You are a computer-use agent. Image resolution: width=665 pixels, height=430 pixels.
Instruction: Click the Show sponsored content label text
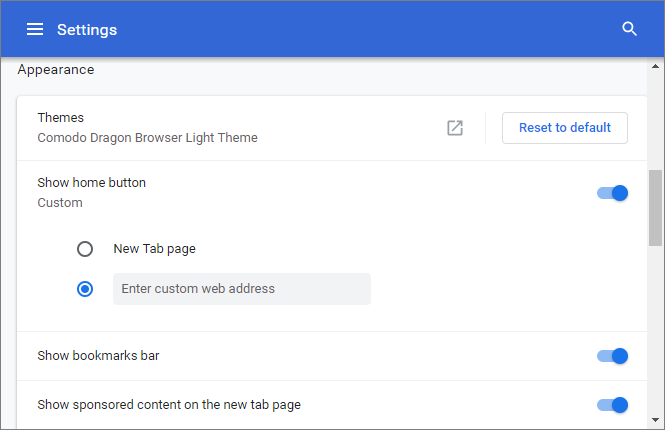coord(169,405)
